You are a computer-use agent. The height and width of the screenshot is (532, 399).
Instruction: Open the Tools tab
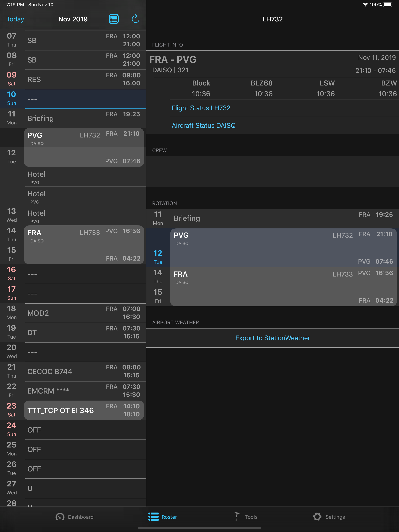[246, 517]
